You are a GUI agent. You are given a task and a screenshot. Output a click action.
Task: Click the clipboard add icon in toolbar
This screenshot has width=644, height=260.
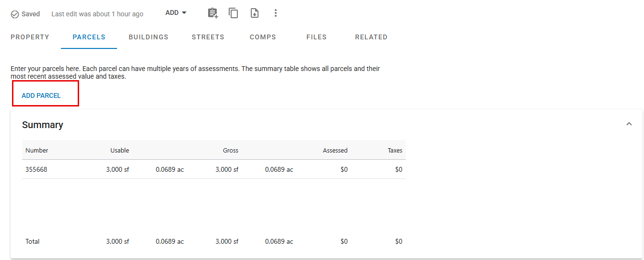click(x=212, y=13)
